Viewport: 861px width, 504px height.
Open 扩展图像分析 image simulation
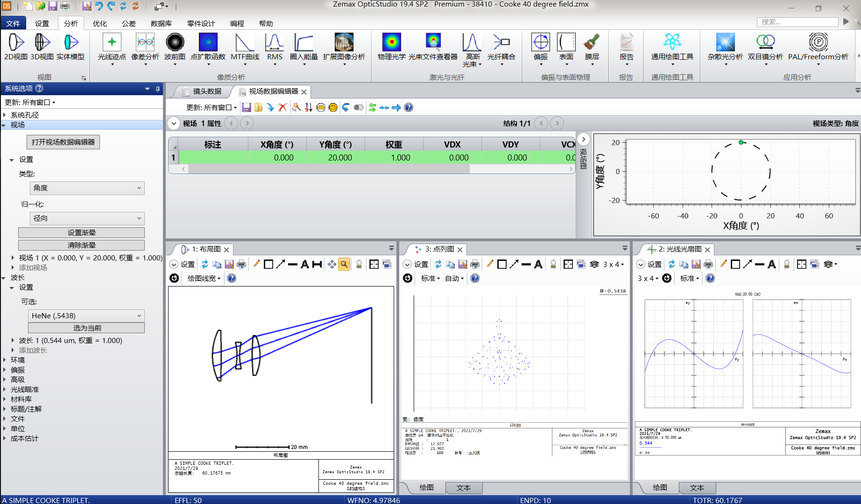point(344,49)
